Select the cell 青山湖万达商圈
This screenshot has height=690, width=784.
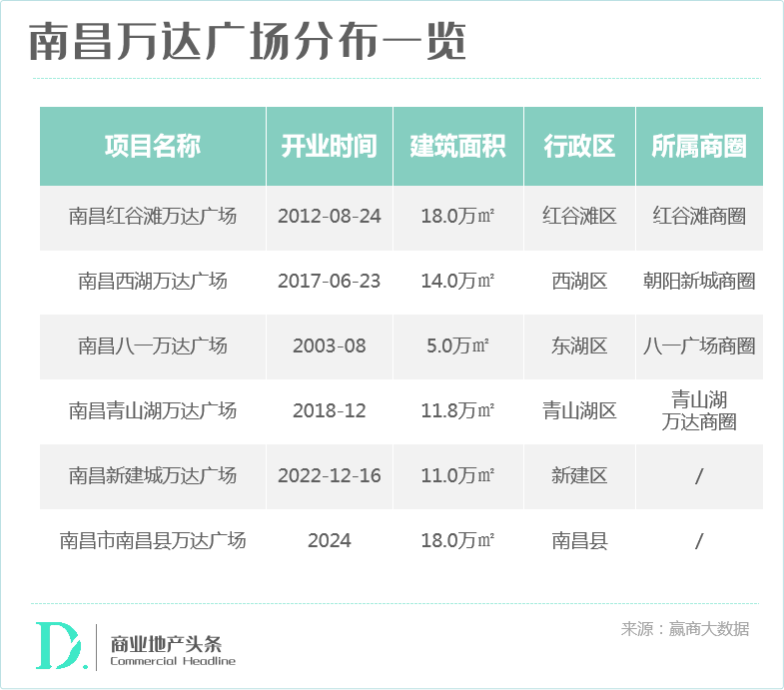[699, 411]
